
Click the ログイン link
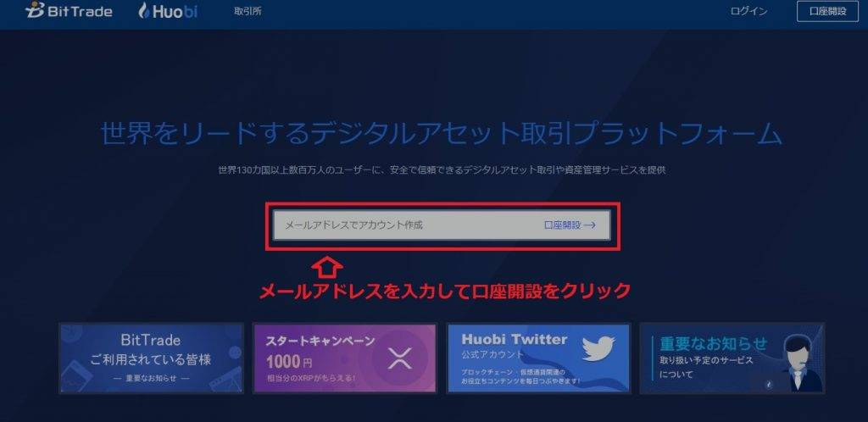coord(748,11)
